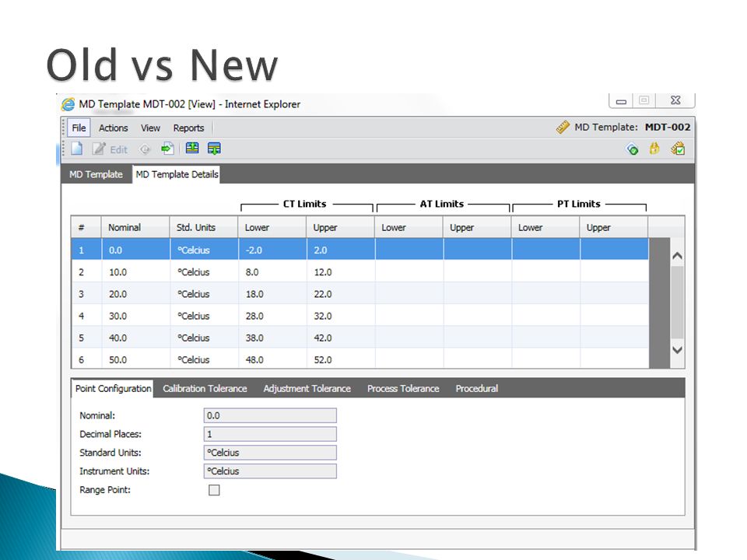Select row 4 with nominal 30.0
747x560 pixels.
(x=359, y=316)
